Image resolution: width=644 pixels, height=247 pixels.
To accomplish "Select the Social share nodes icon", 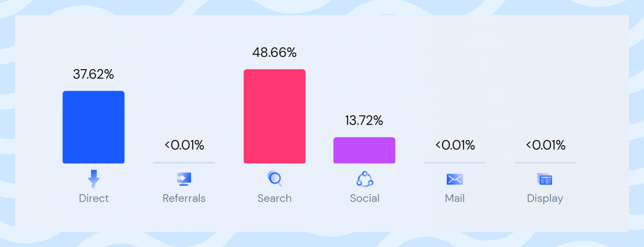I will 365,179.
